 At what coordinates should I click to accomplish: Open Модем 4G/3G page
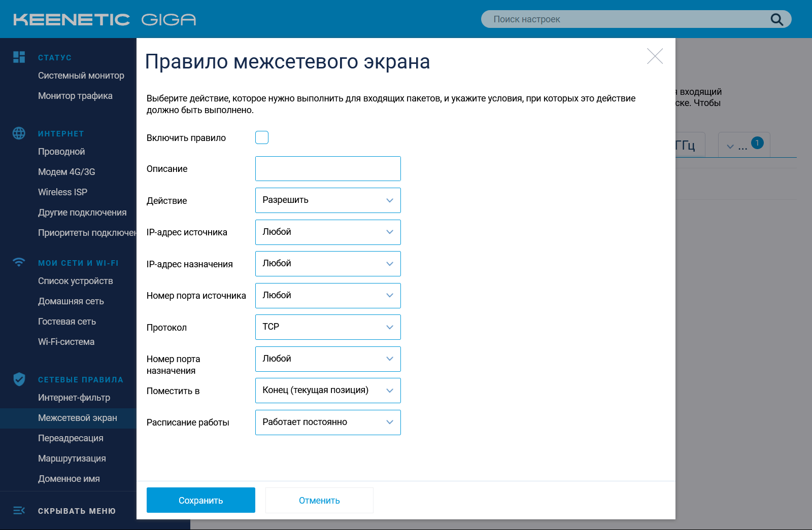coord(66,172)
